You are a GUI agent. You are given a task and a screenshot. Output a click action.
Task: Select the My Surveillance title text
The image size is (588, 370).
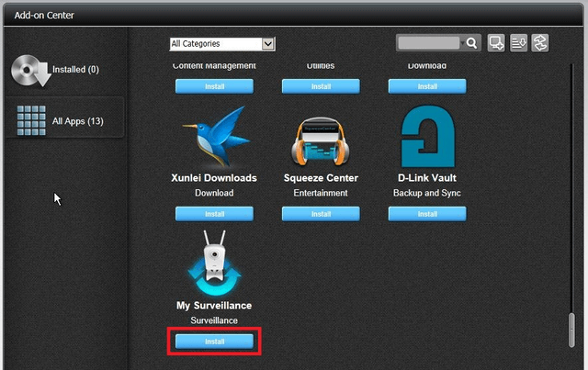point(214,306)
